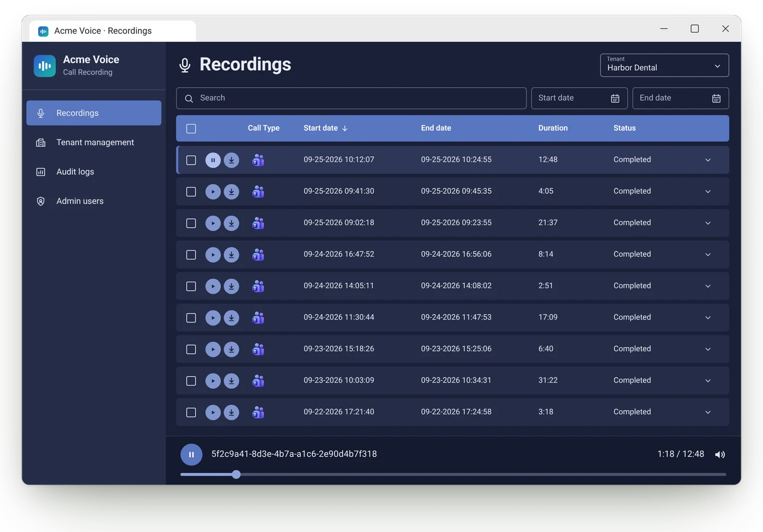Expand details for the 12:48 duration recording
This screenshot has height=532, width=763.
point(708,160)
